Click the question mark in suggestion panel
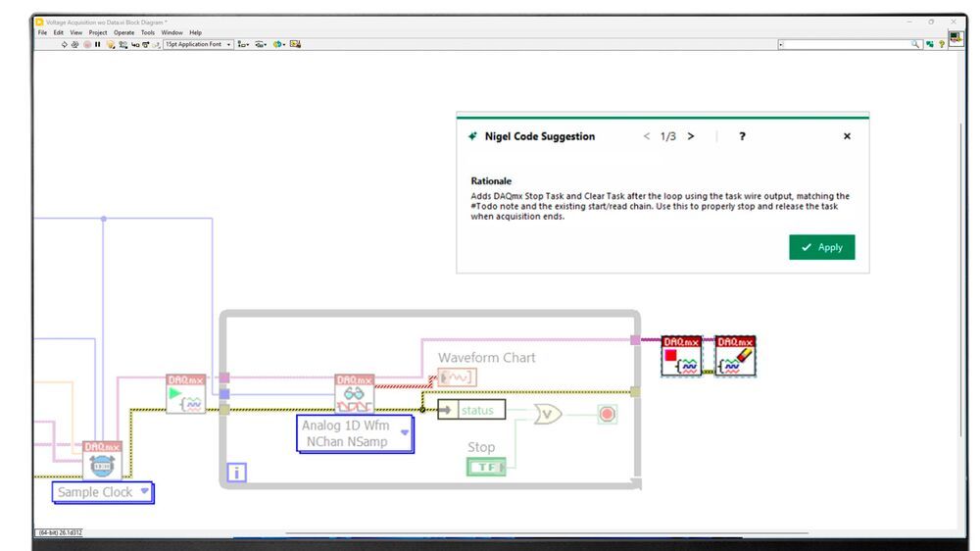The image size is (980, 551). pos(742,136)
